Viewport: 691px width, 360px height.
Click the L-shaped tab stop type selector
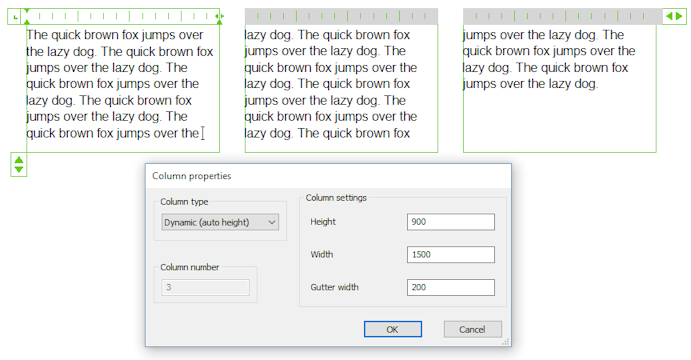[15, 17]
